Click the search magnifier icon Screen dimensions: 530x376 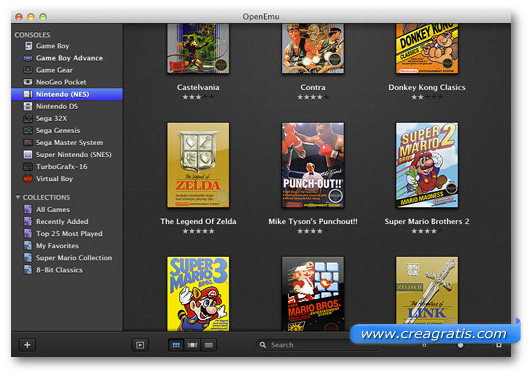point(263,345)
